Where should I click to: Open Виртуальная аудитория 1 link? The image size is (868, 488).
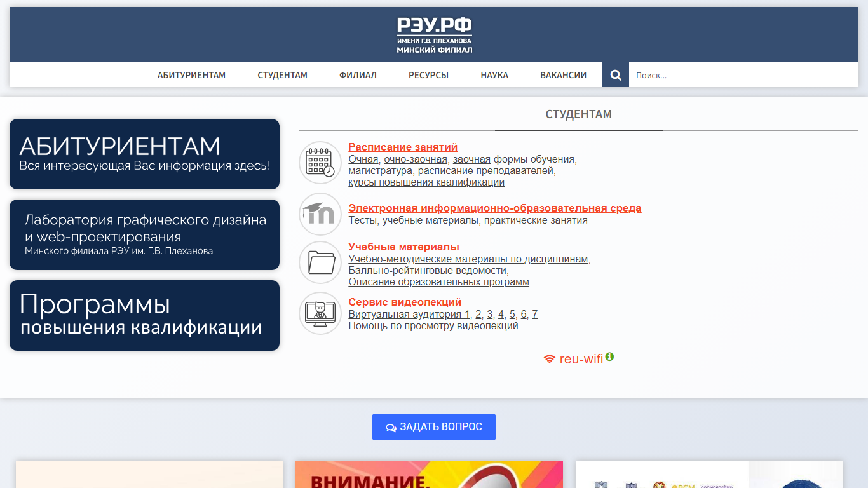[409, 315]
